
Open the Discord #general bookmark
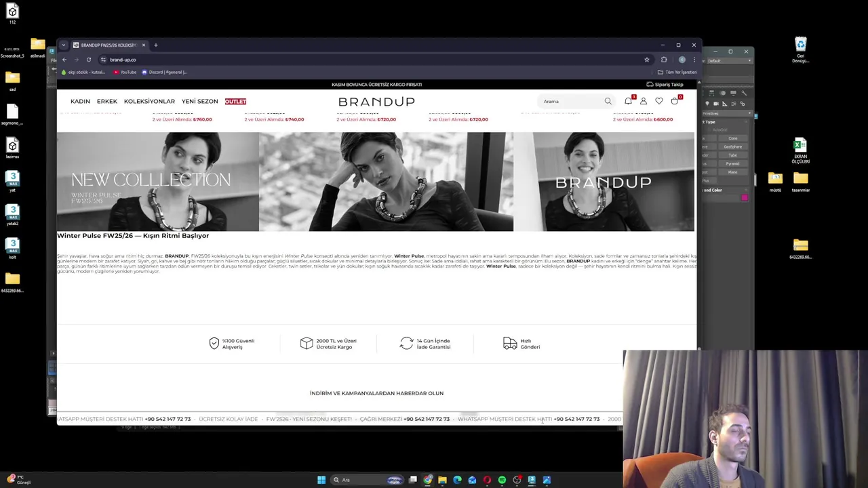[165, 72]
